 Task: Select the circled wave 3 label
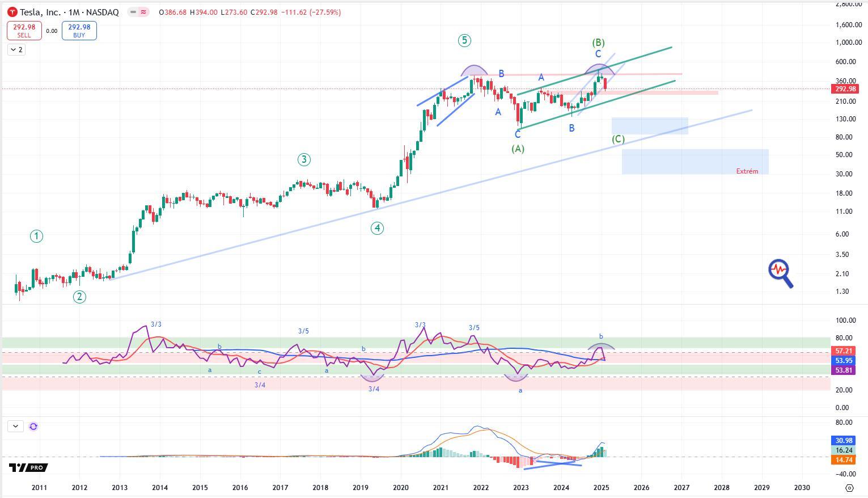(304, 160)
